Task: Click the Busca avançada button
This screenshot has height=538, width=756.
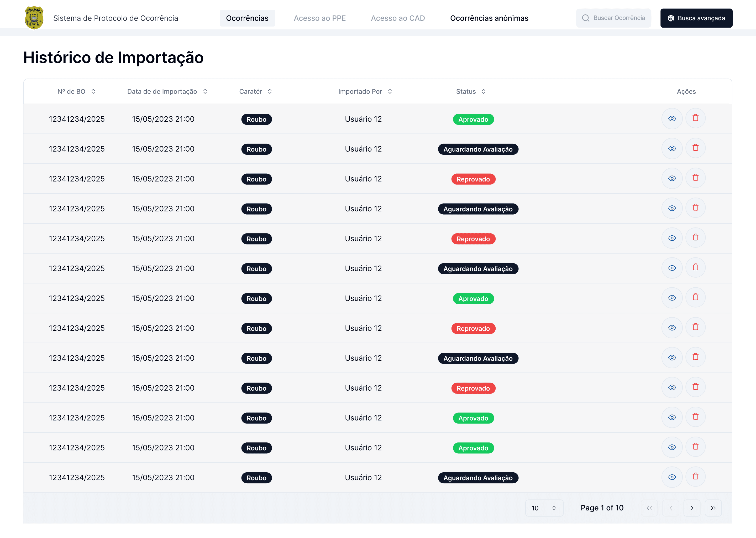Action: (x=696, y=18)
